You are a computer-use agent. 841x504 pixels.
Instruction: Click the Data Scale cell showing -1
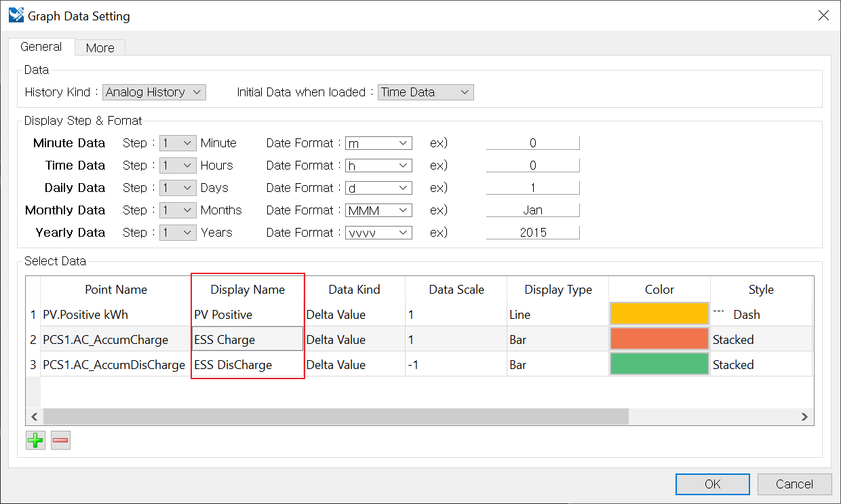pyautogui.click(x=456, y=364)
